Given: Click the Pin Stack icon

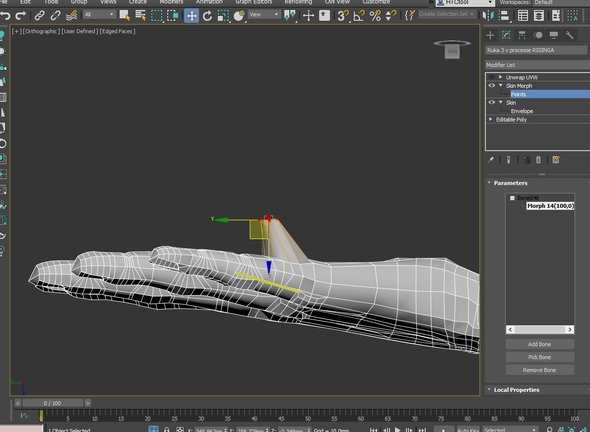Looking at the screenshot, I should 491,160.
